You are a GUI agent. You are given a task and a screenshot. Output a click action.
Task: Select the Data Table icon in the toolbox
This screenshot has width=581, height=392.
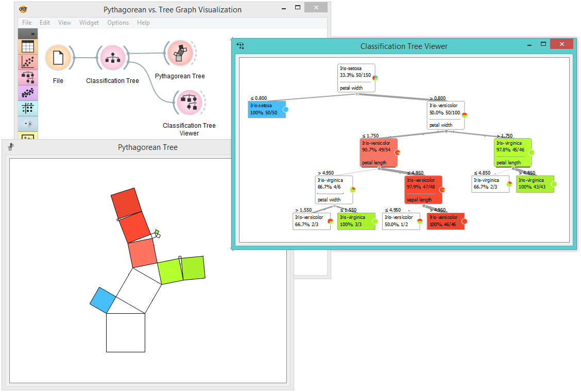point(27,46)
